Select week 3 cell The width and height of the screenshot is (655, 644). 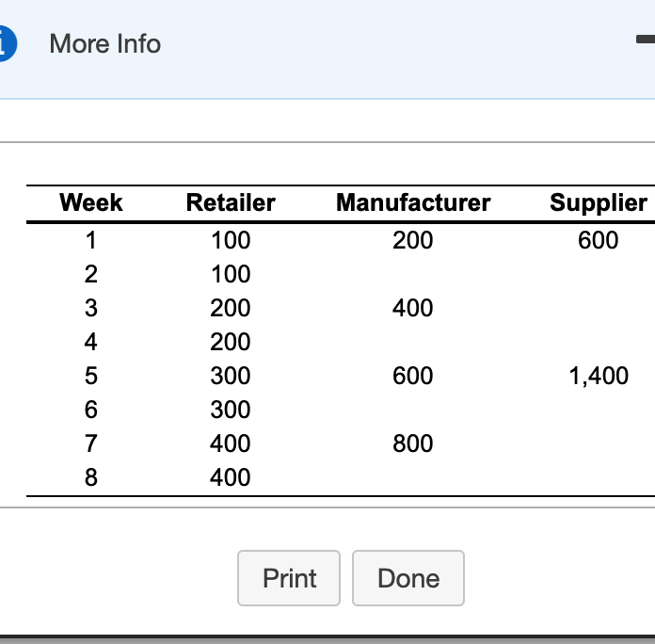pos(91,308)
